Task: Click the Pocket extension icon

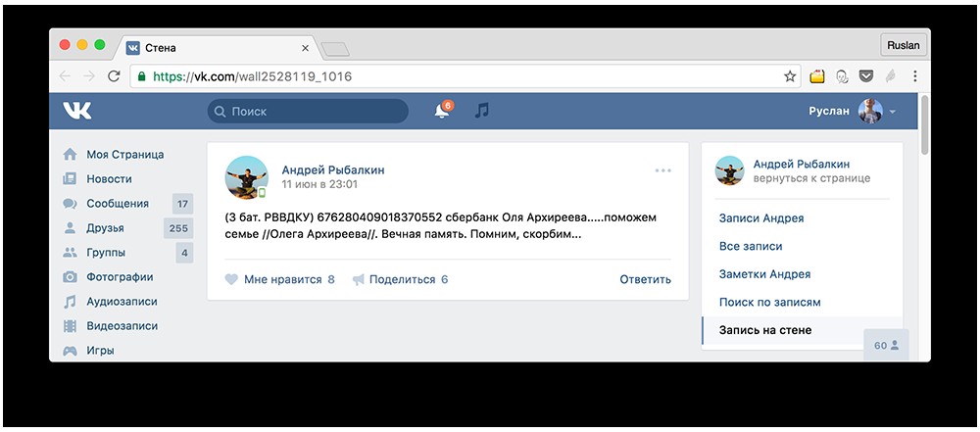Action: tap(865, 76)
